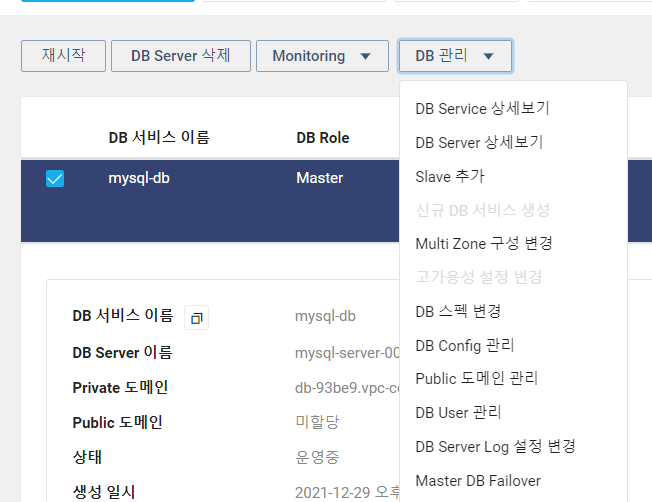
Task: Click the DB 서비스 이름 column header
Action: coord(159,138)
